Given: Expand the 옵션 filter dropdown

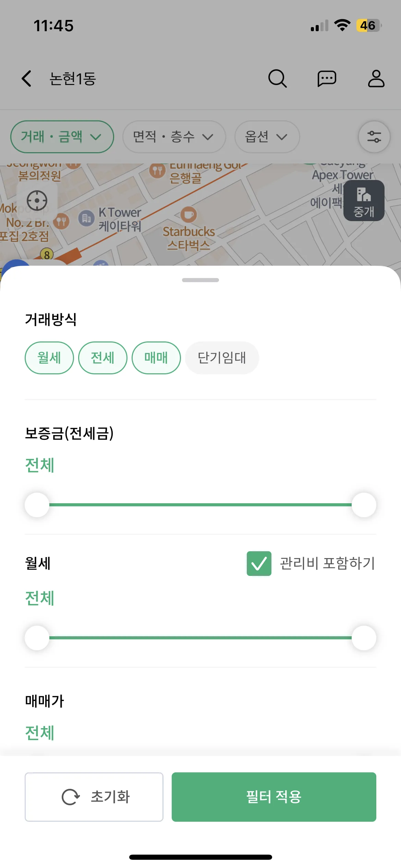Looking at the screenshot, I should pyautogui.click(x=267, y=137).
